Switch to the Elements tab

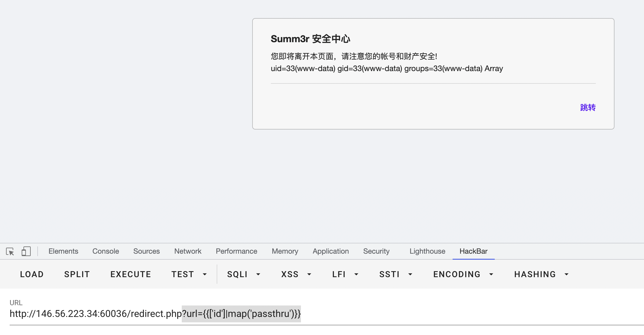[63, 251]
